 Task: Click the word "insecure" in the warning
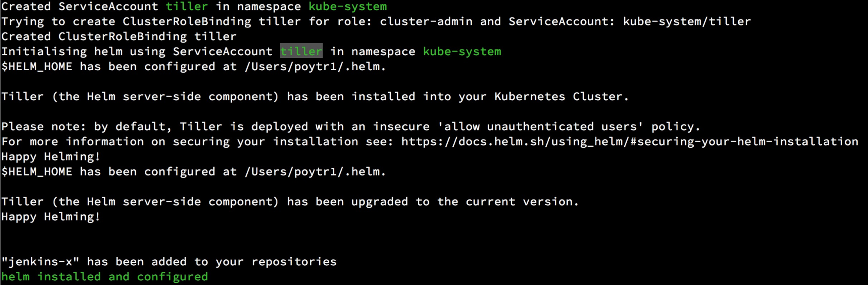(401, 127)
